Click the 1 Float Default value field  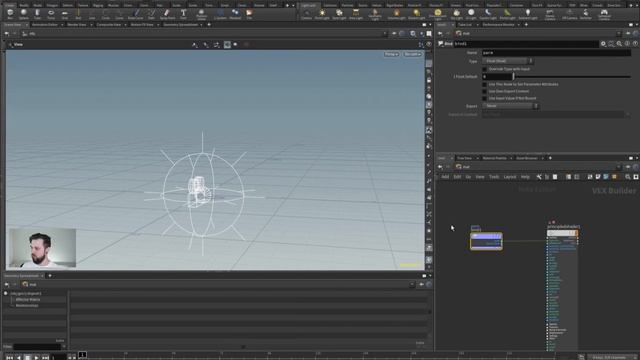pos(497,76)
